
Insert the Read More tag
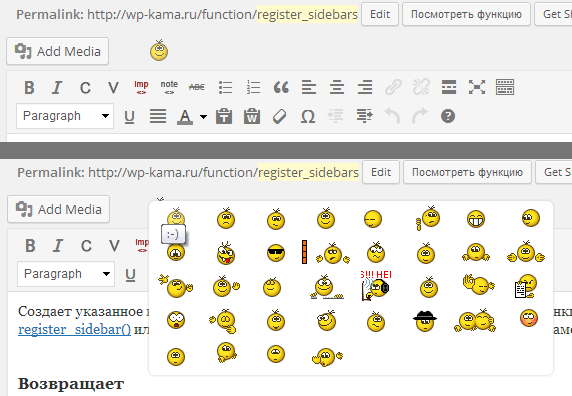pyautogui.click(x=449, y=88)
